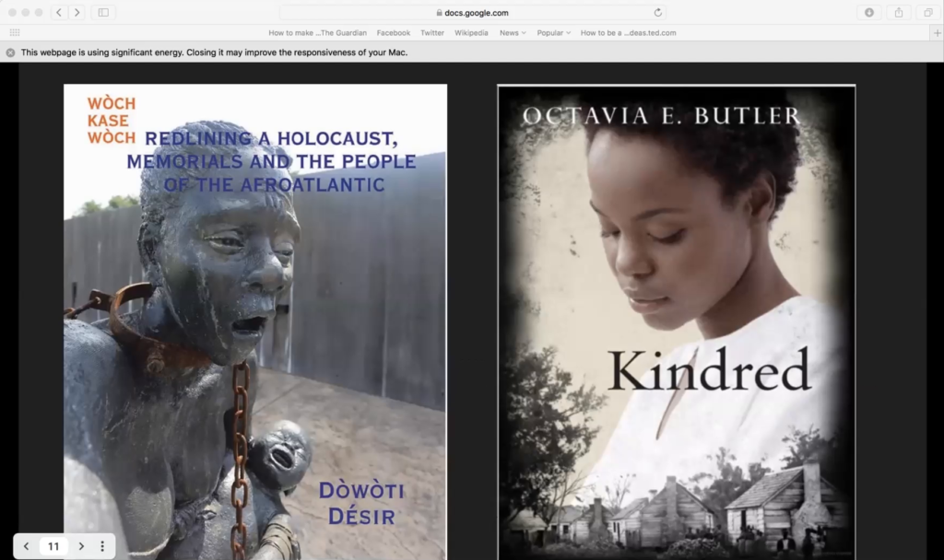The width and height of the screenshot is (944, 560).
Task: Click the docs.google.com address bar
Action: click(x=473, y=12)
